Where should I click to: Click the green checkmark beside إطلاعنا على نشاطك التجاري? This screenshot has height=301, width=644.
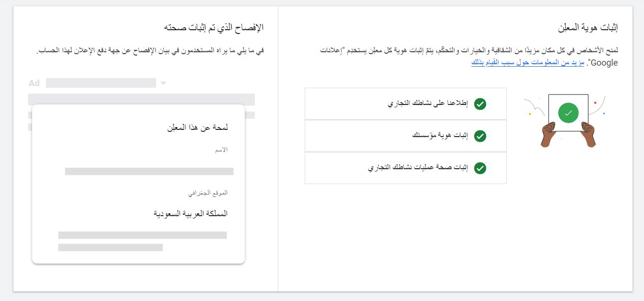[480, 104]
